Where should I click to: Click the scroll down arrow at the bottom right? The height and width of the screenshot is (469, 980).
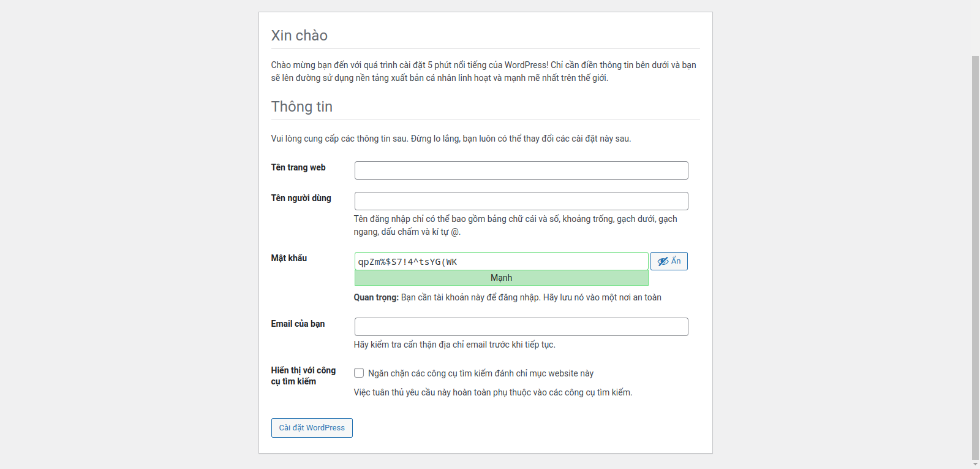975,464
